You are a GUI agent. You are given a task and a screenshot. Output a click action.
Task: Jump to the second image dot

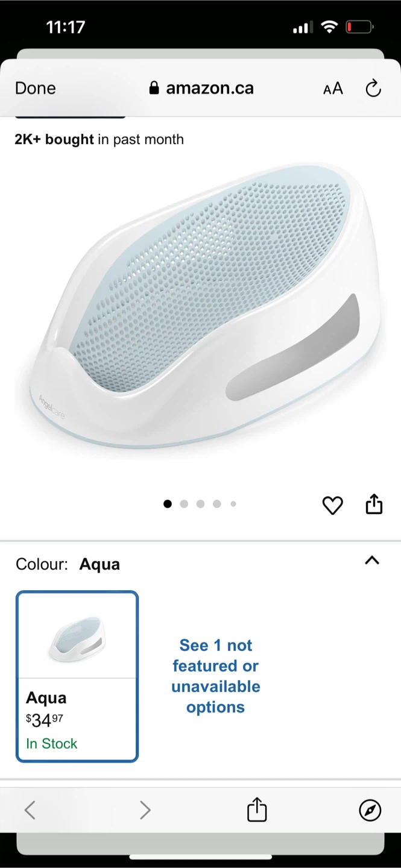click(184, 504)
